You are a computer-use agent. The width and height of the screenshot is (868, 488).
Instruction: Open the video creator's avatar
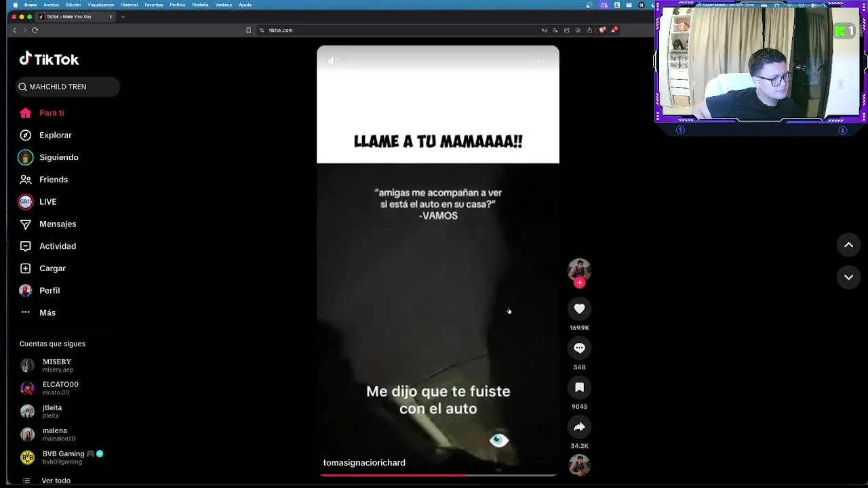coord(579,270)
